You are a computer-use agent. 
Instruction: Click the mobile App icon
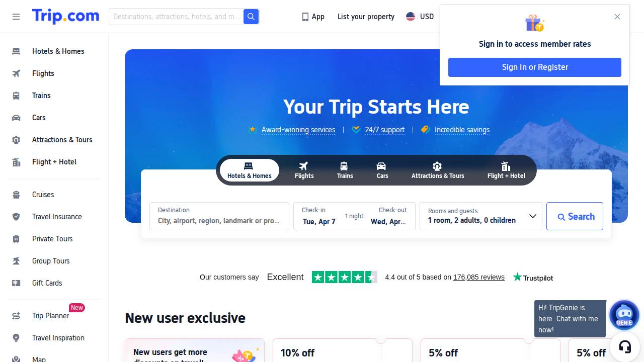pyautogui.click(x=305, y=17)
